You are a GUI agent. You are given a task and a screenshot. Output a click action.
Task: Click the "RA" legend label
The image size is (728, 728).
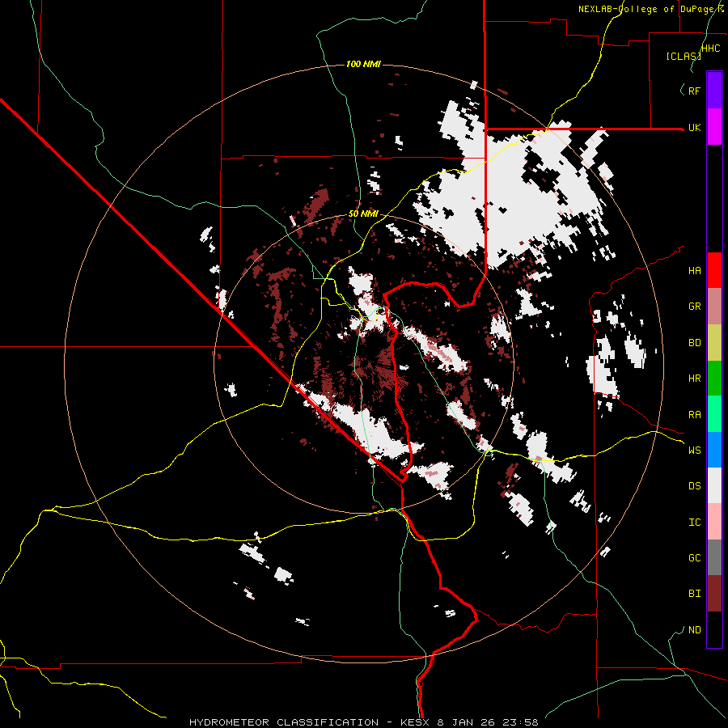tap(694, 415)
